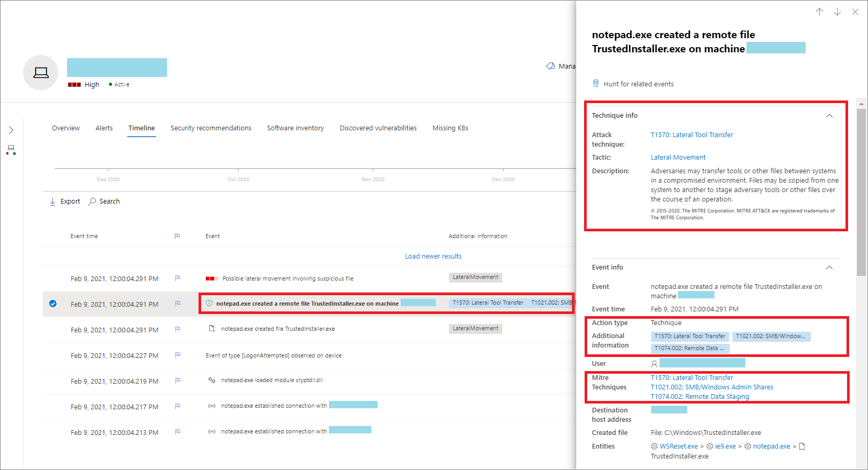Flag the cryptdll.dll module load event
Image resolution: width=868 pixels, height=470 pixels.
(178, 381)
